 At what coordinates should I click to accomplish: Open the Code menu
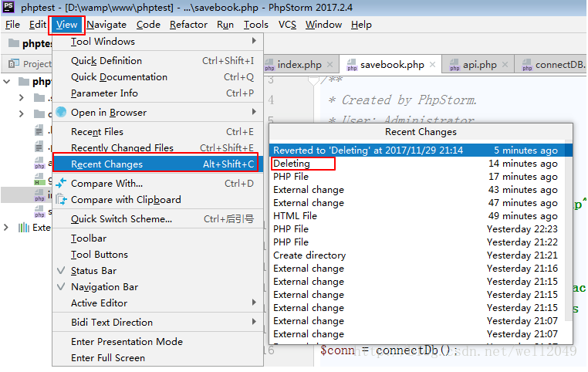tap(148, 25)
